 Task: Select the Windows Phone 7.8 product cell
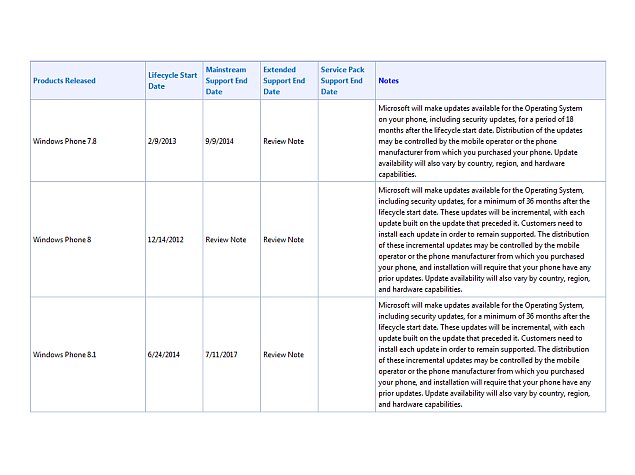click(65, 141)
